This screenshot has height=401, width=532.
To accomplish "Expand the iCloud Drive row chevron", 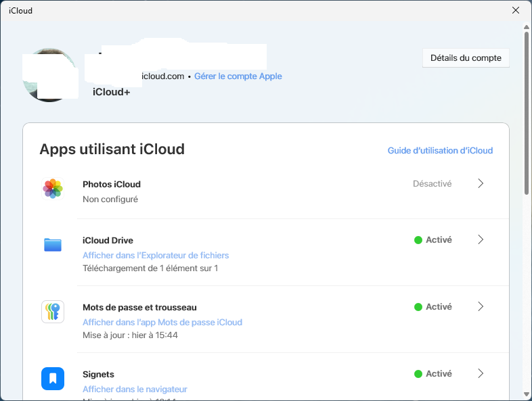I will 481,239.
